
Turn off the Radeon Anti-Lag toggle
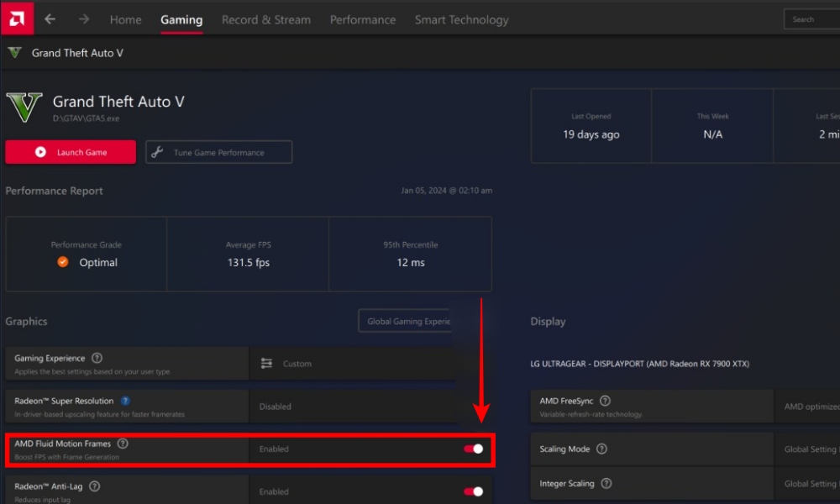(x=471, y=491)
